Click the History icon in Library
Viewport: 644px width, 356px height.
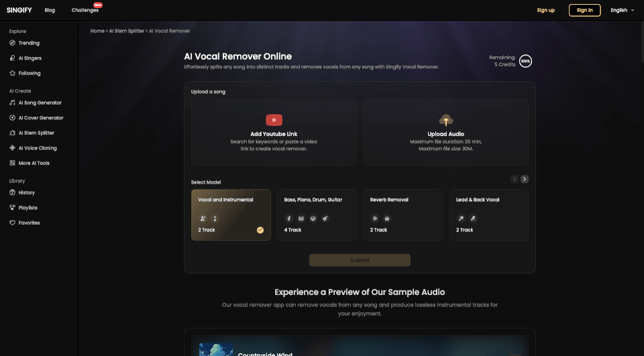tap(12, 192)
